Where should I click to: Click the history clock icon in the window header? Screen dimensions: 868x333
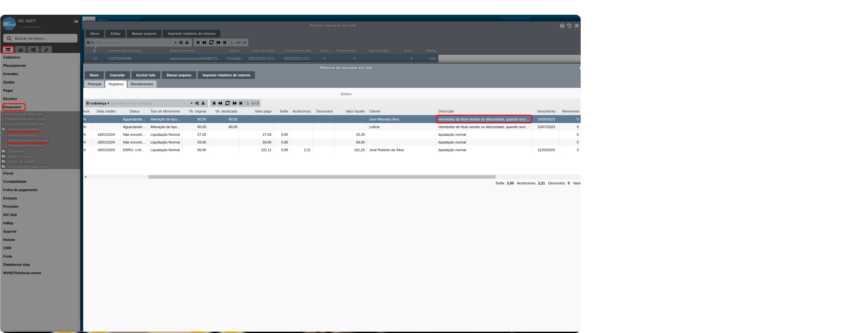click(x=569, y=26)
